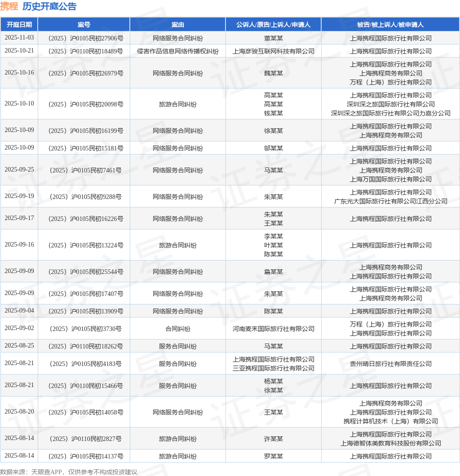
Task: Click the date 2025-09-17
Action: 19,218
